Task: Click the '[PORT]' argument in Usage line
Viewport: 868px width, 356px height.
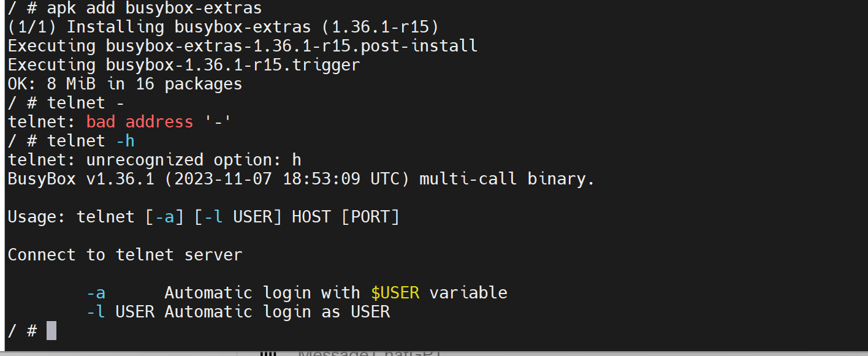Action: (x=370, y=217)
